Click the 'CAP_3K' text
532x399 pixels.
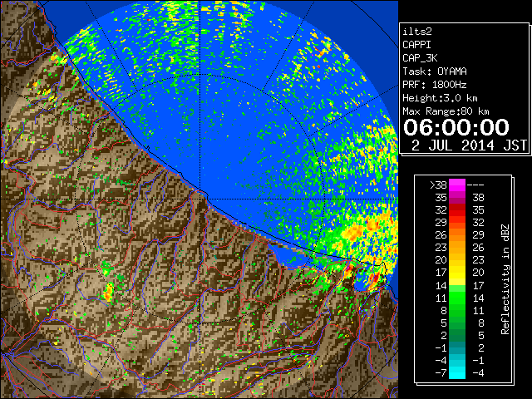pyautogui.click(x=420, y=58)
